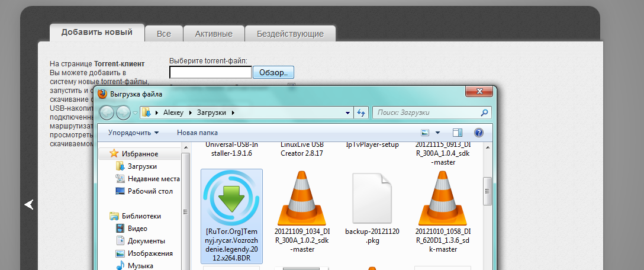644x270 pixels.
Task: Open the Бездействующие tab
Action: click(290, 34)
